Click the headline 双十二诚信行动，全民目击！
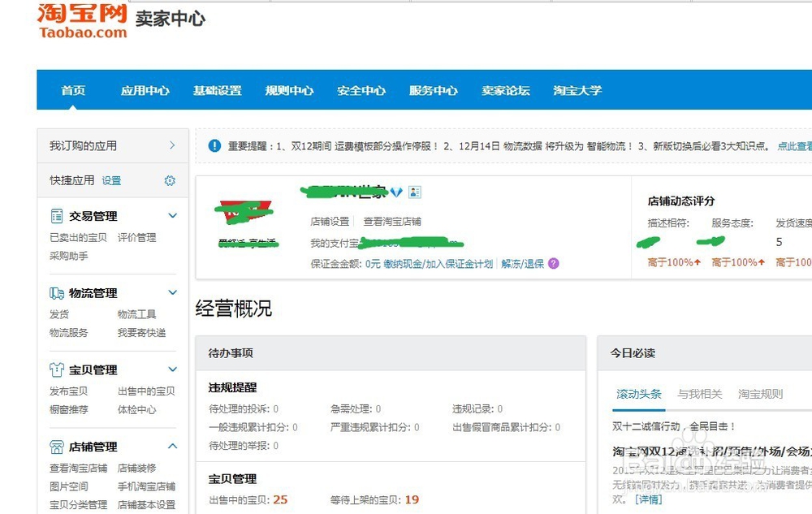Viewport: 812px width, 514px height. [674, 426]
